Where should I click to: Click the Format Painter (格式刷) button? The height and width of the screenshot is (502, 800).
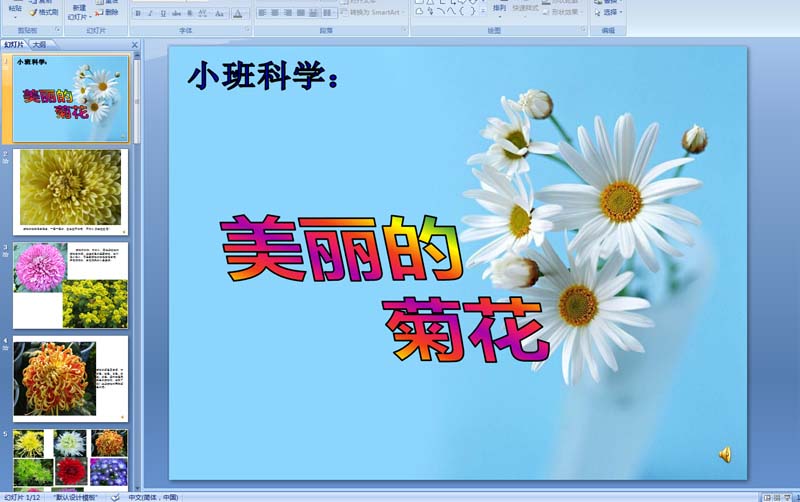coord(44,12)
